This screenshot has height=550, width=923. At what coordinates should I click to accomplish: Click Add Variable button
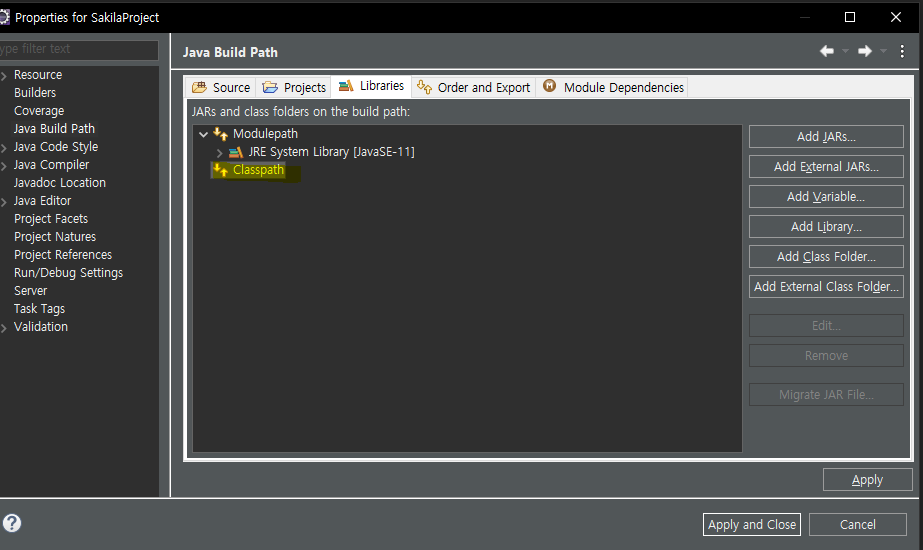(826, 197)
